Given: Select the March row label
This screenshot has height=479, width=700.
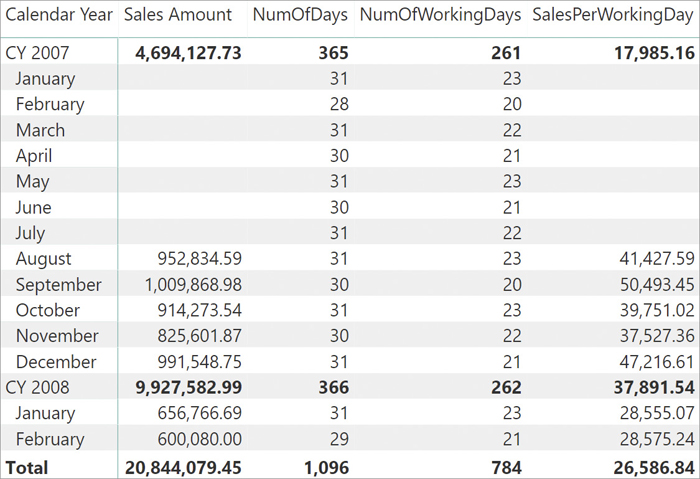Looking at the screenshot, I should pos(40,130).
